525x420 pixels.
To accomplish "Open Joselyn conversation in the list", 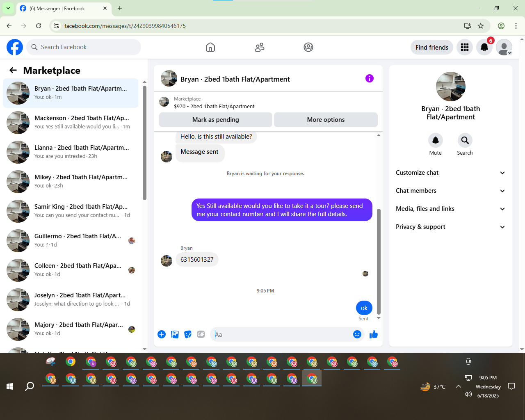I will [71, 300].
